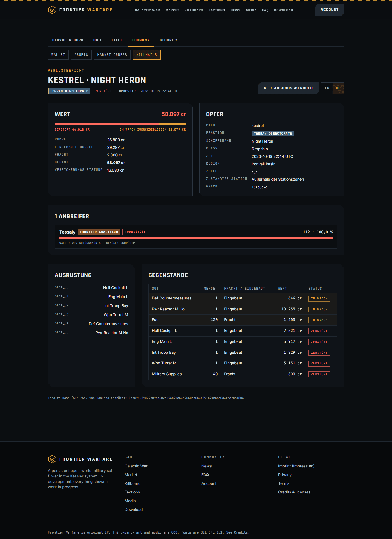Screen dimensions: 392x539
Task: Select the Killmails sub-tab
Action: (147, 55)
